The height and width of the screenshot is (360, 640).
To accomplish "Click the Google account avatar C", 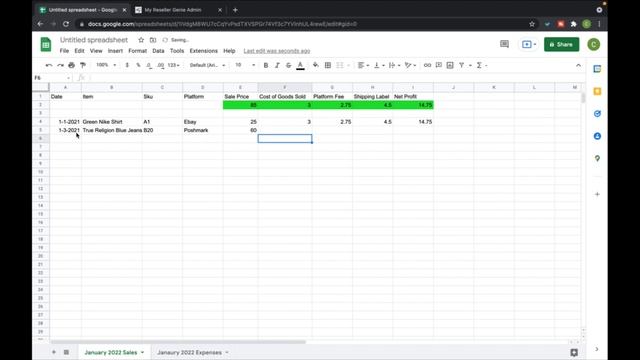I will pyautogui.click(x=593, y=44).
